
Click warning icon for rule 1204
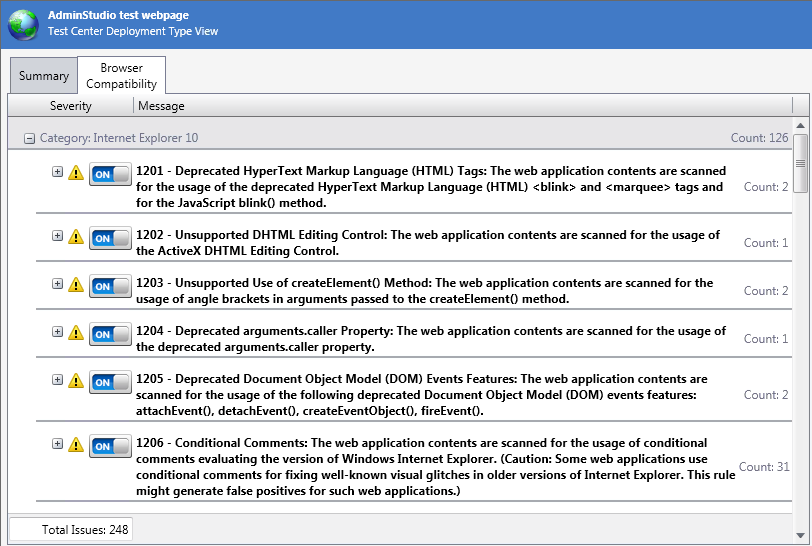(x=76, y=333)
